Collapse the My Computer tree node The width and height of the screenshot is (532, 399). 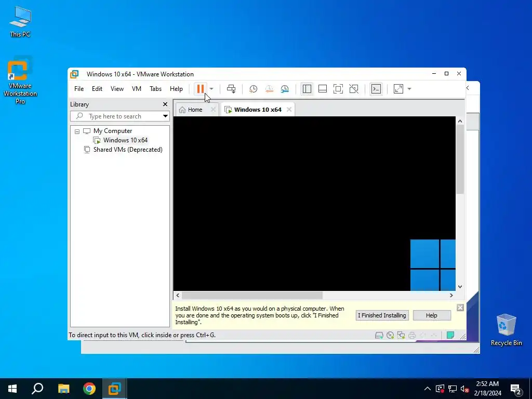(77, 131)
